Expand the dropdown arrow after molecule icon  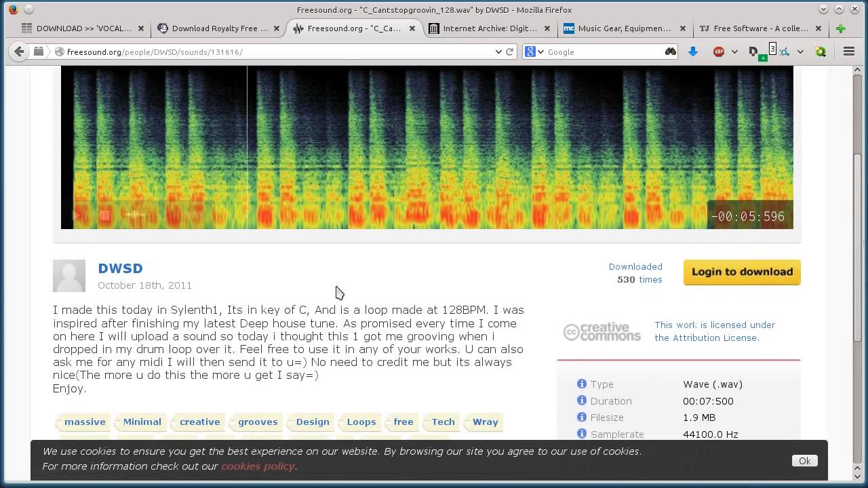coord(800,52)
